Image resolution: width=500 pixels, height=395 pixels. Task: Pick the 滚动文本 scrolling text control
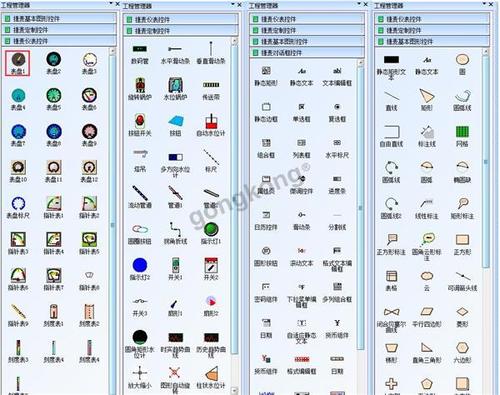[x=301, y=257]
